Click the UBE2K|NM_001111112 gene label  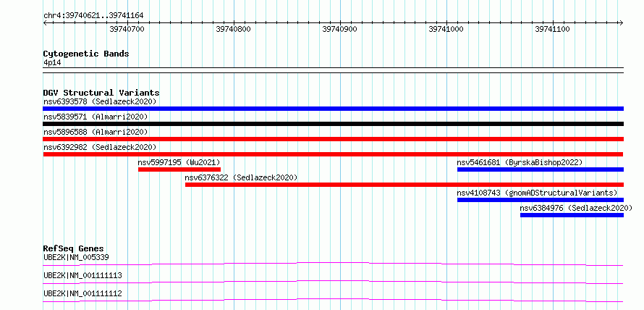[x=82, y=293]
